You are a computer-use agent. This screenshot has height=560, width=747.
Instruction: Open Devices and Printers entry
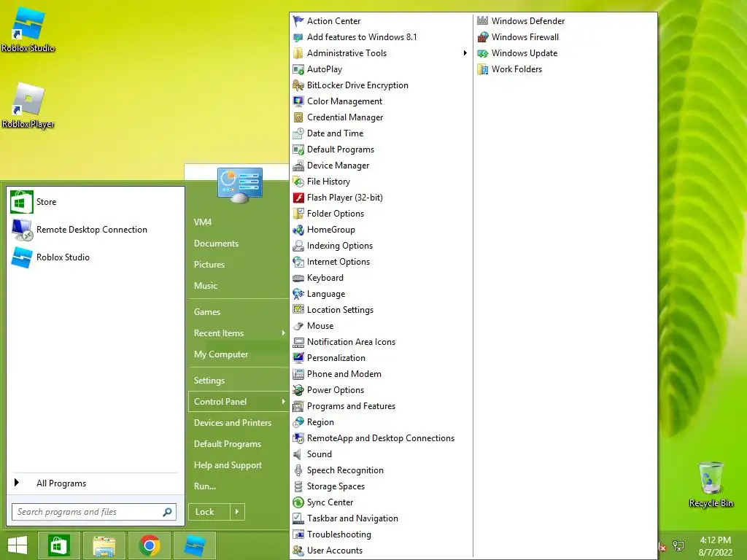233,423
